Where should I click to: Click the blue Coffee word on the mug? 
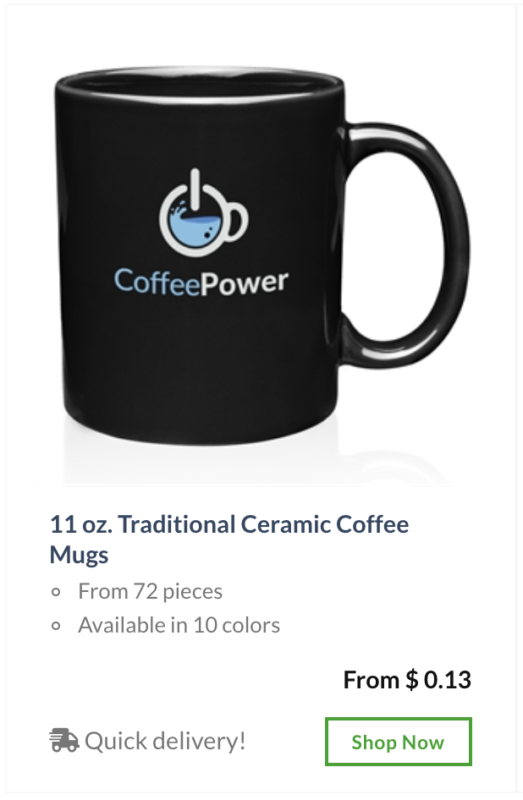tap(156, 282)
